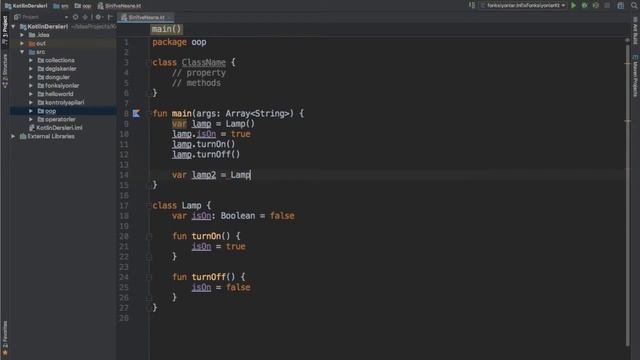Click Collapse All icon in Project panel
This screenshot has width=640, height=360.
85,17
